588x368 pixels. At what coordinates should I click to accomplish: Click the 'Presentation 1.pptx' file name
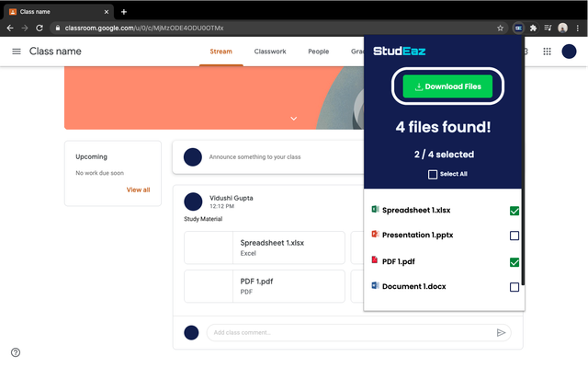click(418, 236)
